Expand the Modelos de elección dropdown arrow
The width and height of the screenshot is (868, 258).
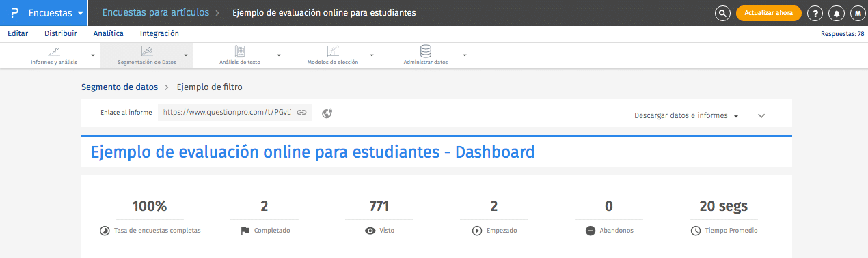pyautogui.click(x=372, y=55)
